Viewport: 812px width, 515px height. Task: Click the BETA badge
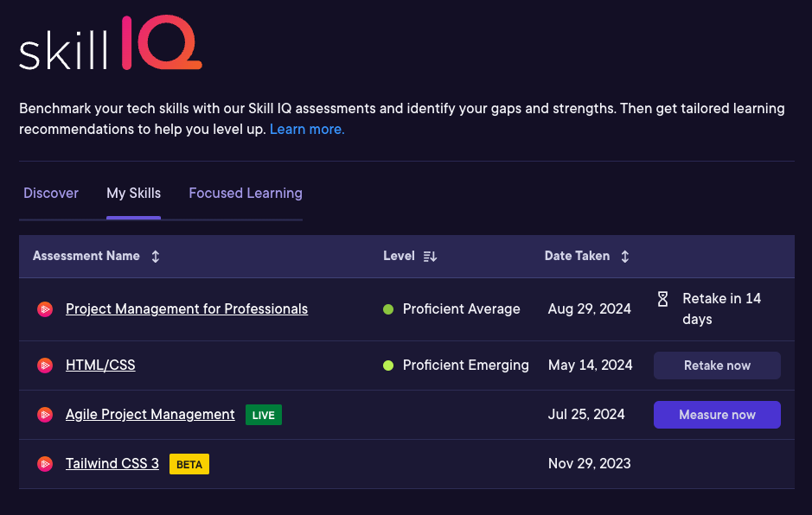189,464
